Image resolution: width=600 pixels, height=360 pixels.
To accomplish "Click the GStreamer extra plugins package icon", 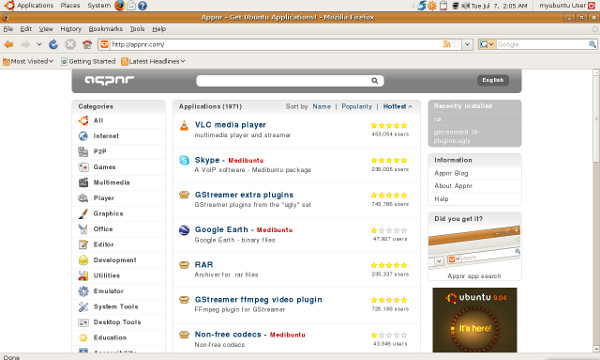I will [184, 195].
